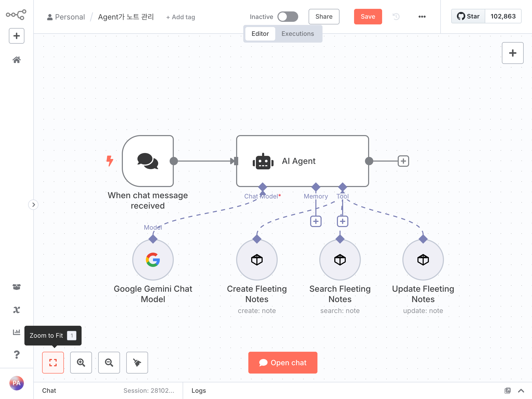This screenshot has width=532, height=399.
Task: Add a Memory sub-node via its plus connector
Action: (316, 221)
